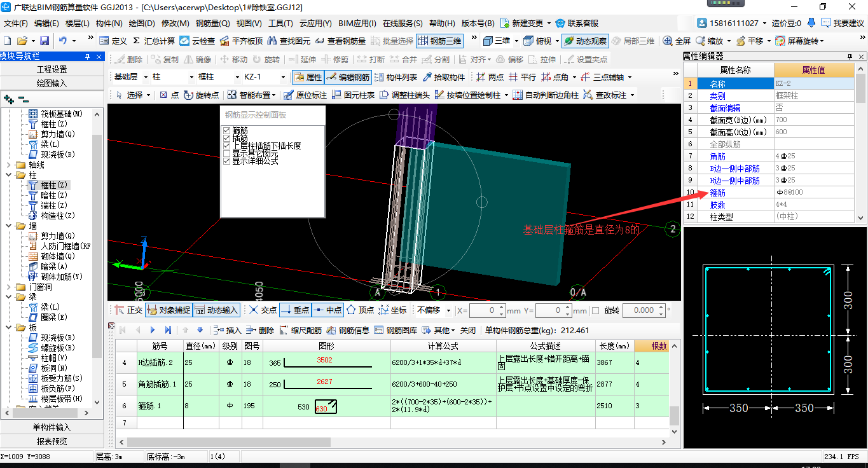Screen dimensions: 868x468
Task: Save project with the floppy disk icon
Action: tap(44, 41)
